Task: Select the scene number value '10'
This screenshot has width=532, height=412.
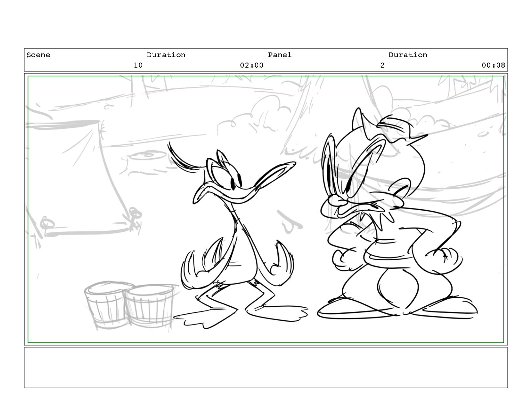Action: [138, 65]
